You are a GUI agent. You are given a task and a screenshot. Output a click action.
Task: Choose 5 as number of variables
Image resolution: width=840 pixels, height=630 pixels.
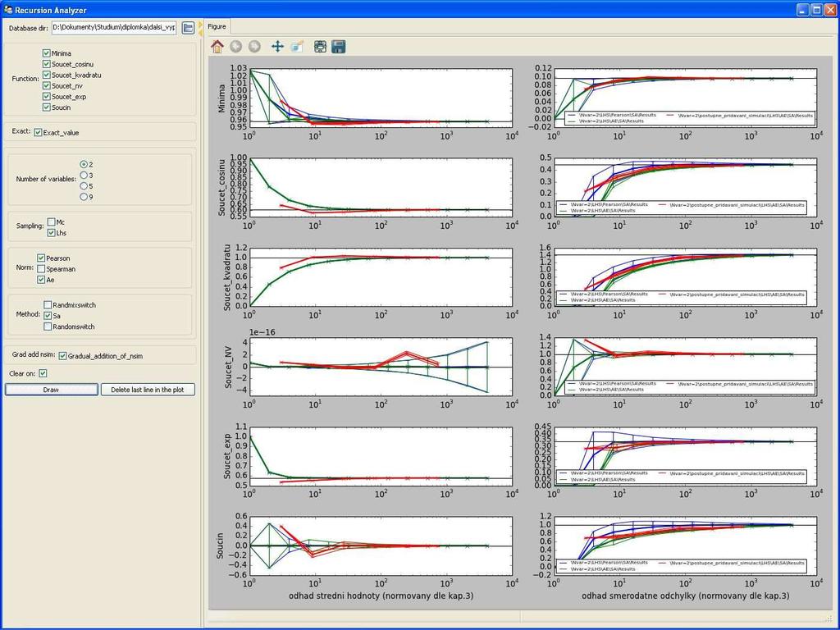pyautogui.click(x=84, y=186)
